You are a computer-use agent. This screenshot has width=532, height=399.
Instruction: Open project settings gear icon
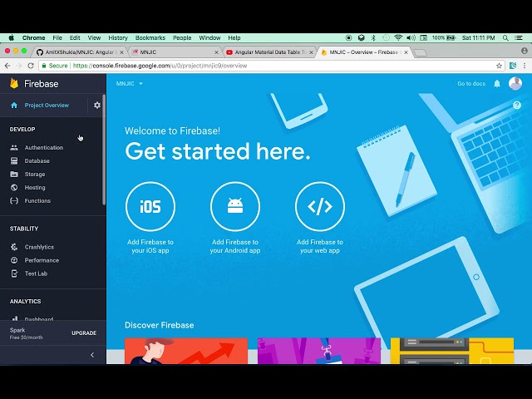97,106
